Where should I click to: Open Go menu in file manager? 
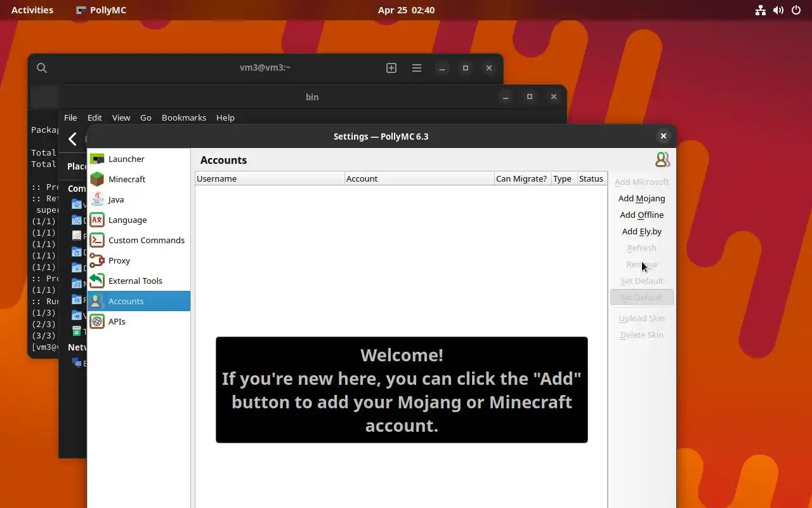click(146, 117)
